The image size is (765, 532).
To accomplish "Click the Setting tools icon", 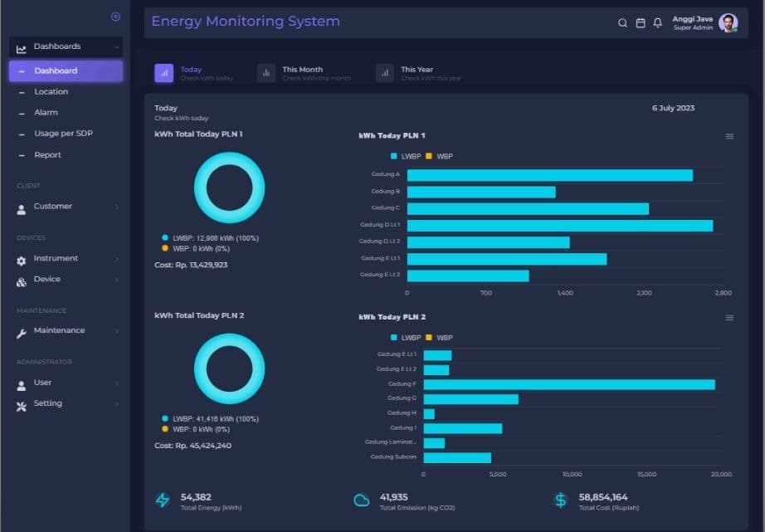I will click(x=21, y=407).
